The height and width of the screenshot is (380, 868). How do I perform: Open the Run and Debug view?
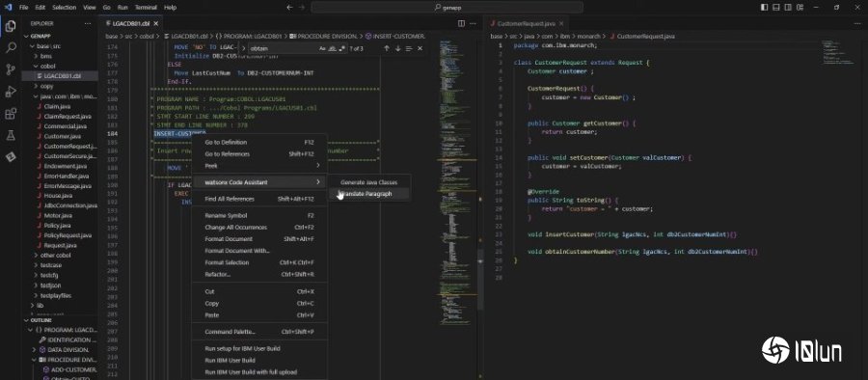coord(10,92)
